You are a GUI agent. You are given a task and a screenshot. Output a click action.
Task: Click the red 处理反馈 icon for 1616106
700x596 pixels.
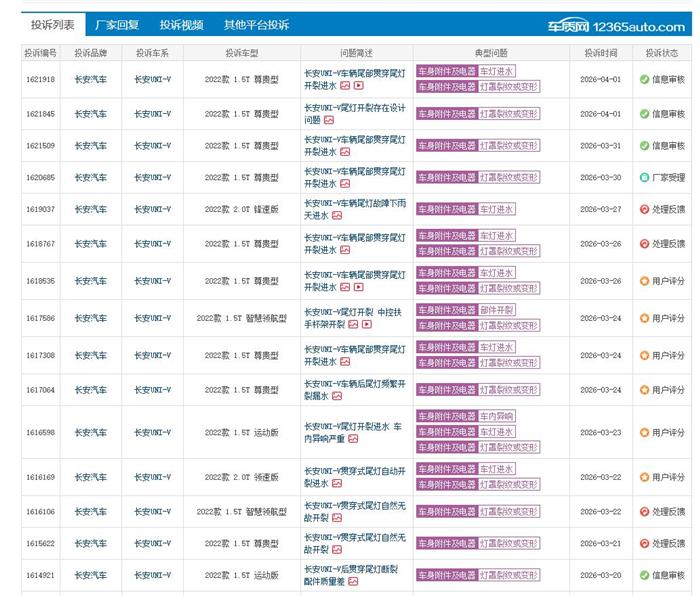[644, 512]
